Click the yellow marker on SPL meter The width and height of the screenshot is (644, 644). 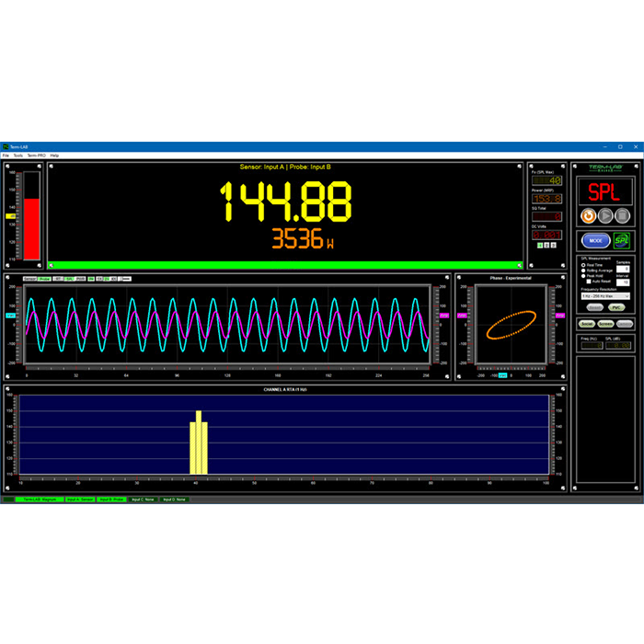pyautogui.click(x=11, y=215)
